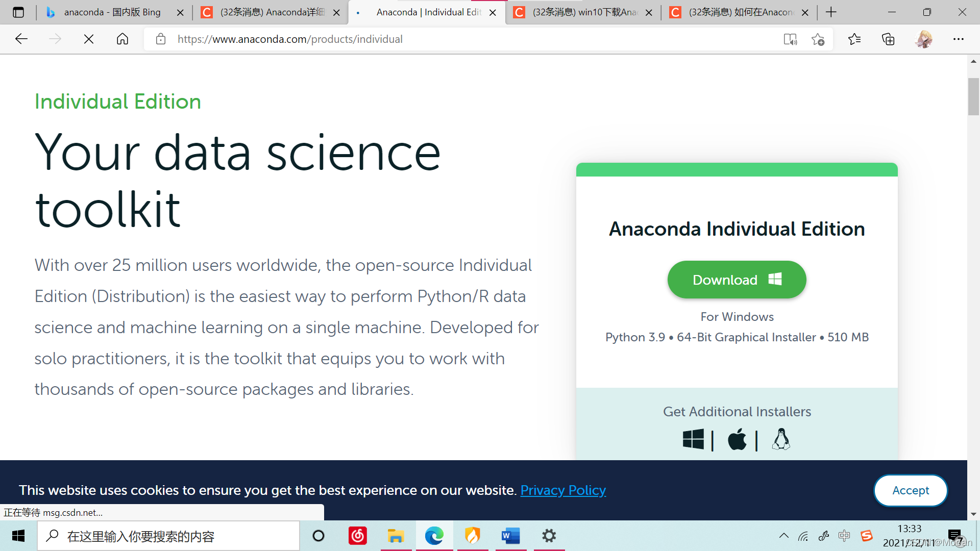Open Cortana circle on the taskbar
Image resolution: width=980 pixels, height=551 pixels.
[318, 536]
